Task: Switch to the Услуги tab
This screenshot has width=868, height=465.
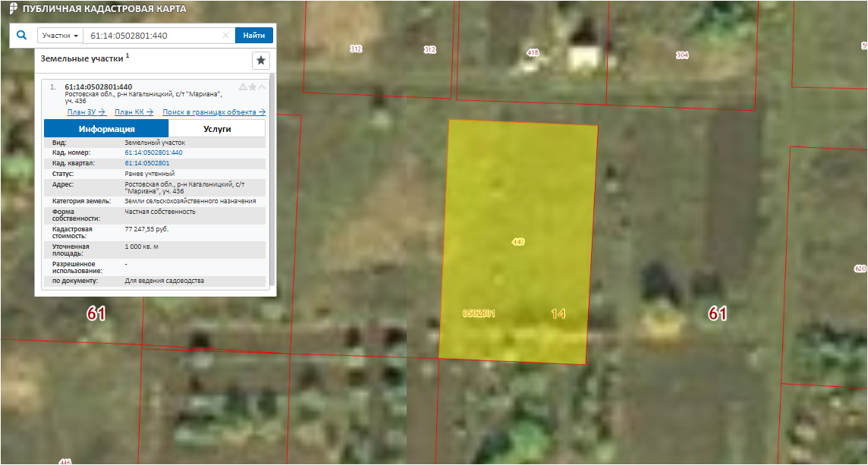Action: coord(217,129)
